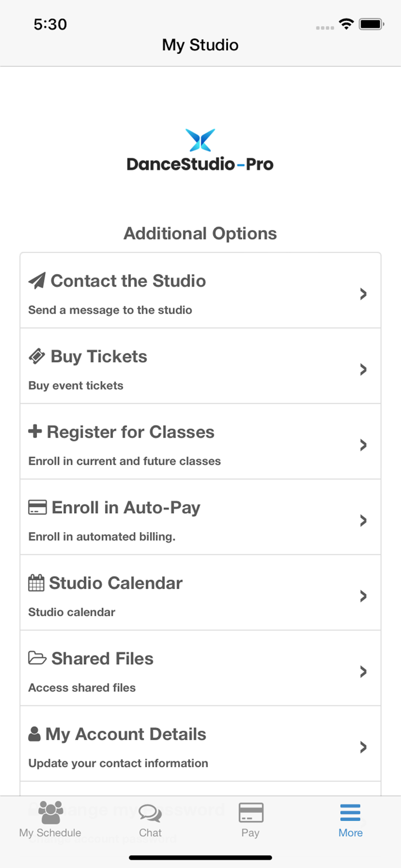Tap the DanceStudio-Pro logo
The width and height of the screenshot is (401, 868).
[200, 149]
